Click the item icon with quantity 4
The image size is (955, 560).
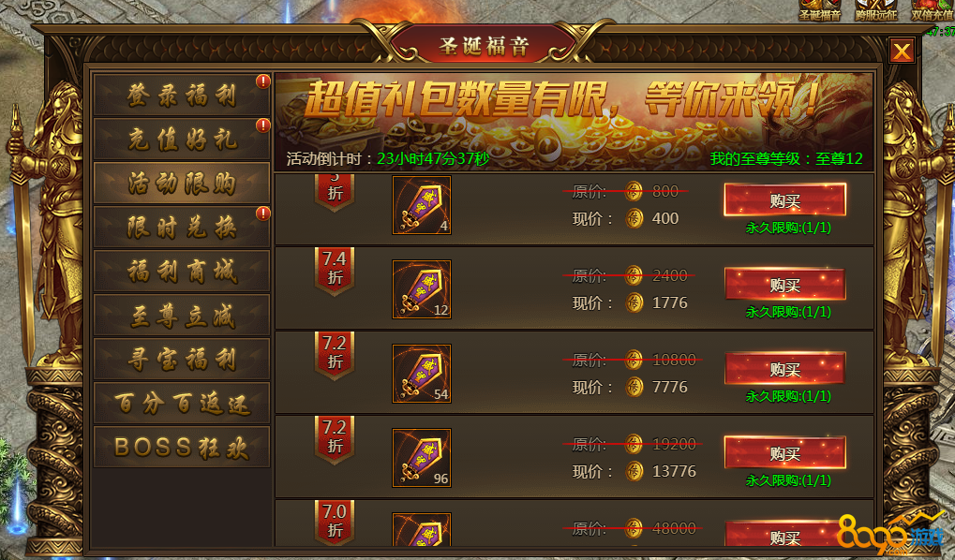pyautogui.click(x=422, y=205)
